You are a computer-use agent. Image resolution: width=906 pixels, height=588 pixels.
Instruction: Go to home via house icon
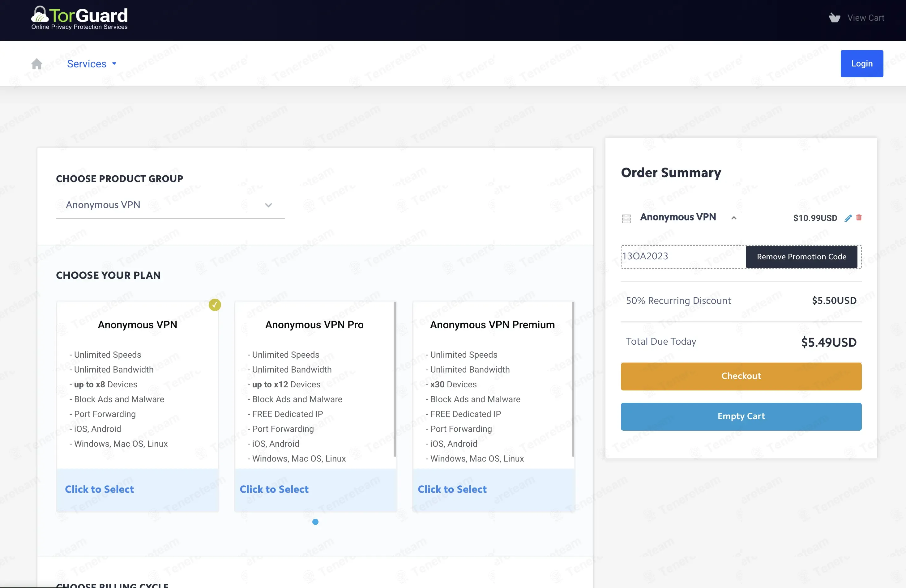[x=37, y=64]
